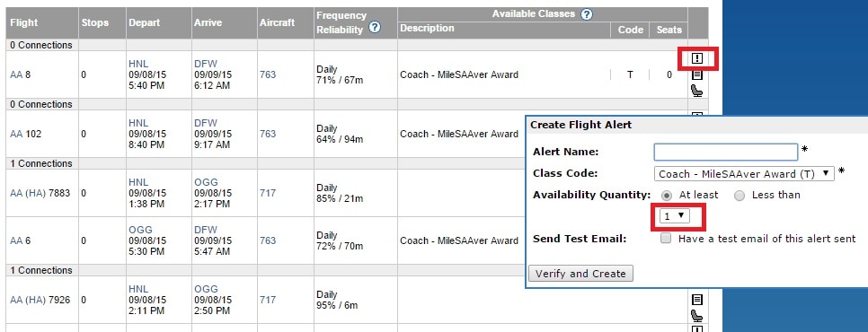Viewport: 868px width, 332px height.
Task: Open HNL departure link for AA (HA) 7926
Action: click(x=138, y=289)
